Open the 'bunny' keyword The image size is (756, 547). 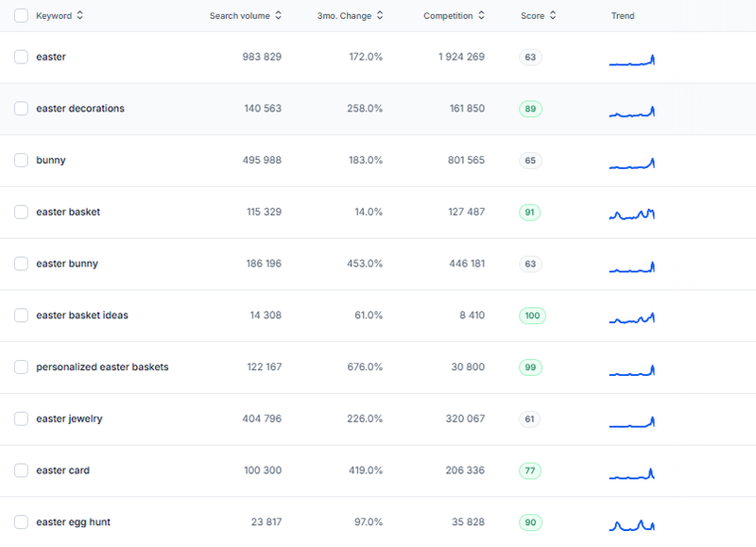51,160
